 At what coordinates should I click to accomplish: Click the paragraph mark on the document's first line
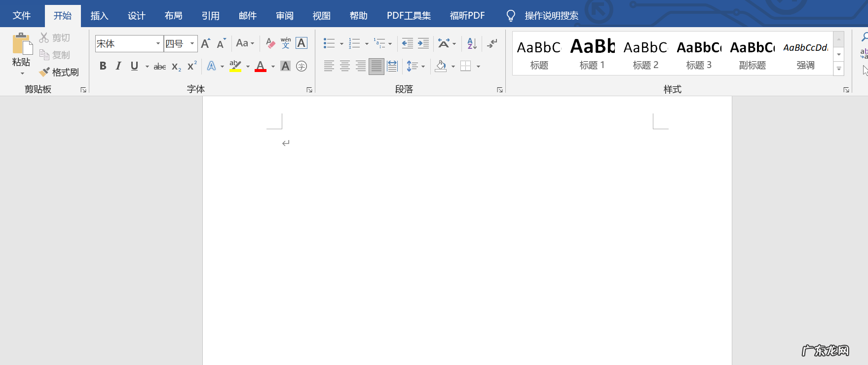[x=286, y=144]
